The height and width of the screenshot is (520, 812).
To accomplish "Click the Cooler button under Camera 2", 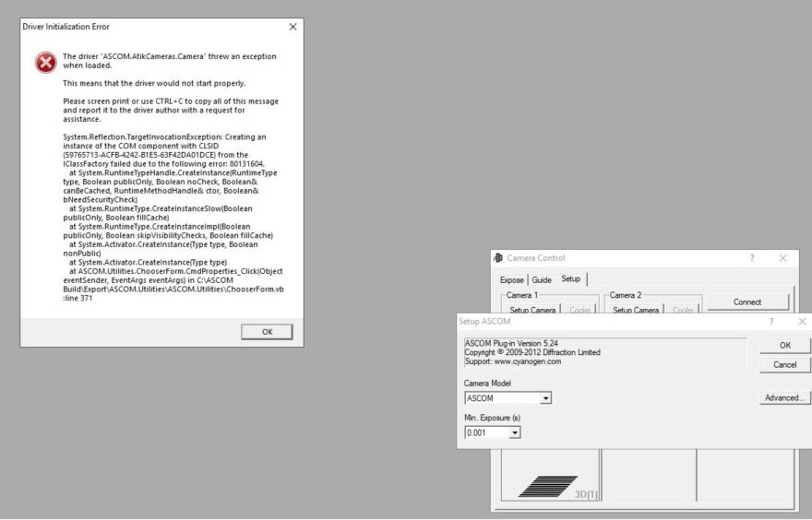I will [683, 310].
